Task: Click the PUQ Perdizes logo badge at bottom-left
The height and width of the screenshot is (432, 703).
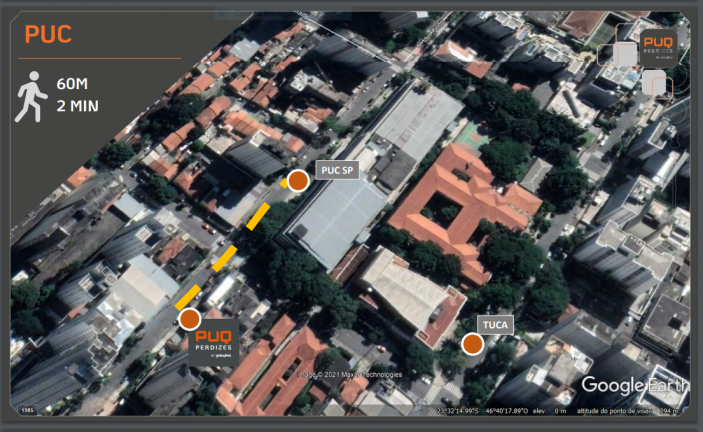Action: (x=214, y=341)
